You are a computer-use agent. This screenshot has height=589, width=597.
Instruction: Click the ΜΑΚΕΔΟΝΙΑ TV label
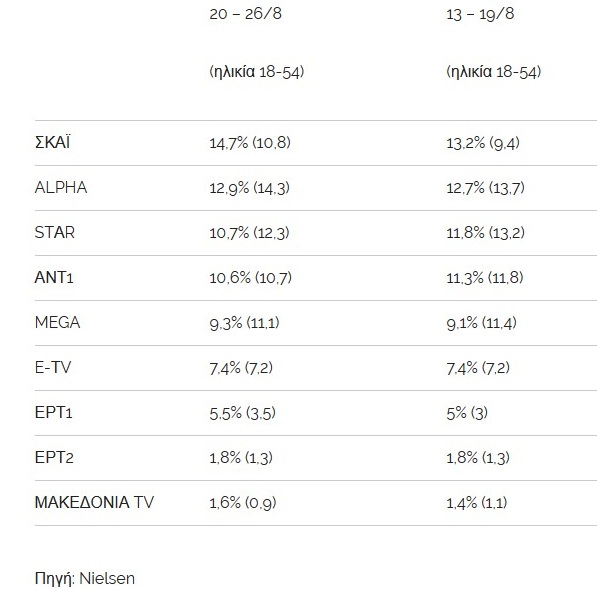tap(94, 502)
